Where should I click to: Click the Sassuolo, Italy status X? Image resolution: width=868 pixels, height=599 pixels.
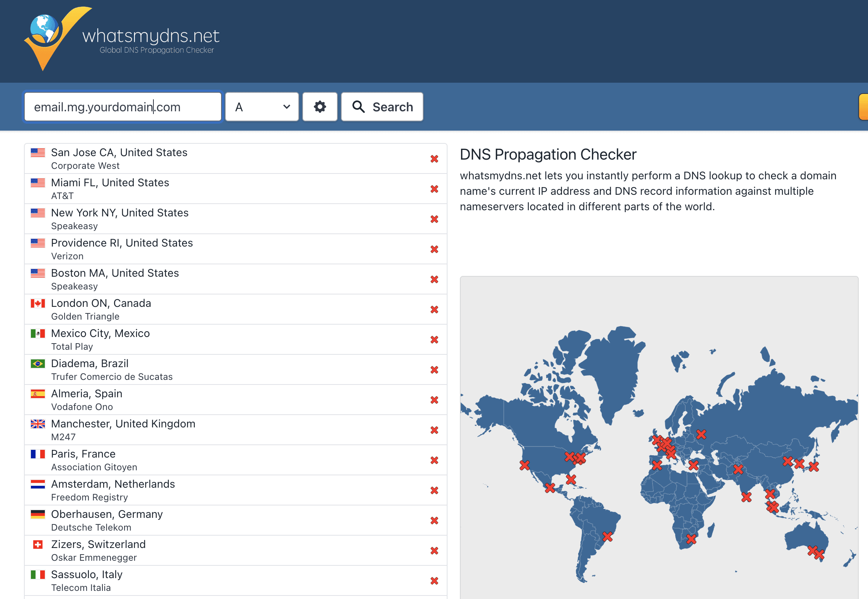(434, 581)
